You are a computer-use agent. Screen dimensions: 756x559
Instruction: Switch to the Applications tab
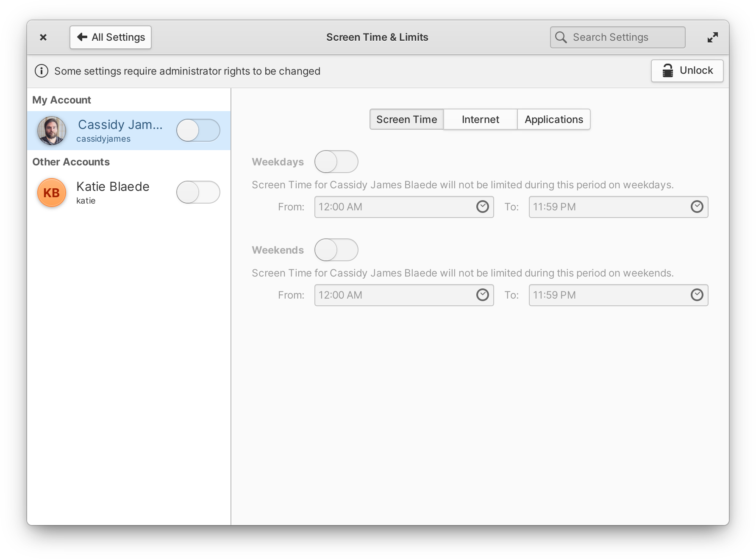tap(554, 120)
